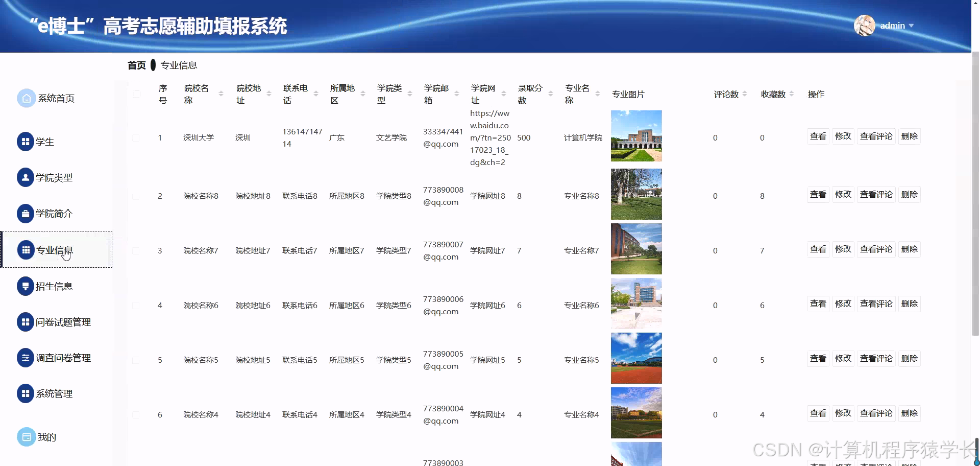Viewport: 980px width, 466px height.
Task: Open 查看评论 for the 院校名称7 row
Action: (x=876, y=249)
